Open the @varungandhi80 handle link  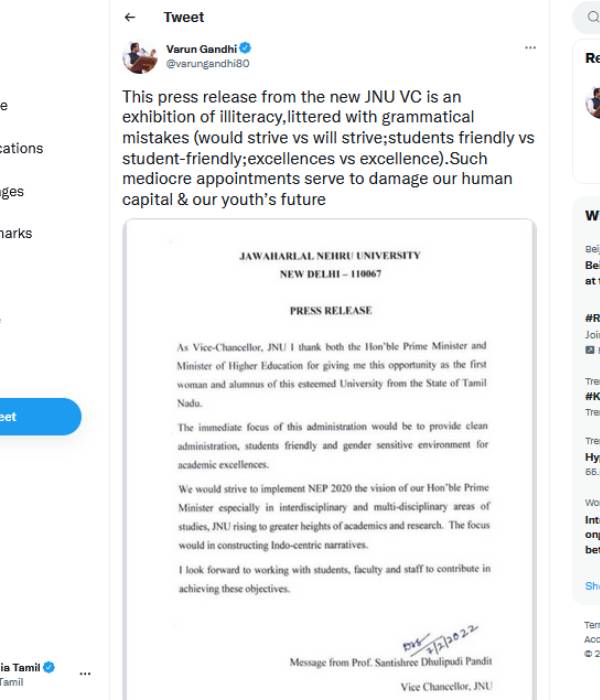click(x=207, y=63)
